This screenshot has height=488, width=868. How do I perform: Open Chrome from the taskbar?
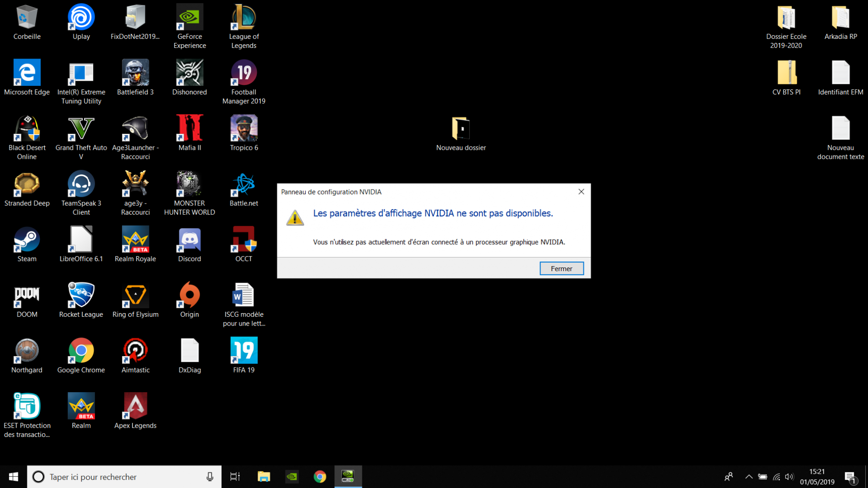(x=320, y=477)
